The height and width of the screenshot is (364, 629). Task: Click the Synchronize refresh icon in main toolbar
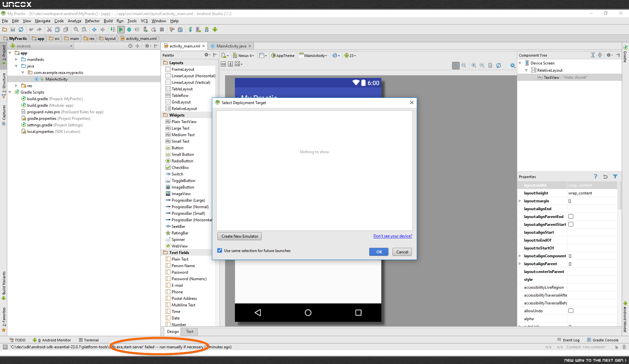[21, 29]
